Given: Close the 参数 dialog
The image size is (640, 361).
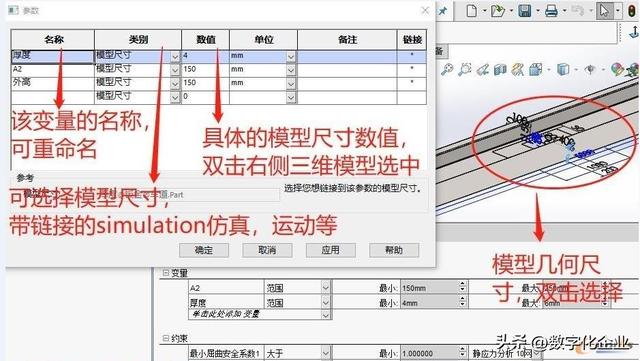Looking at the screenshot, I should click(x=425, y=10).
